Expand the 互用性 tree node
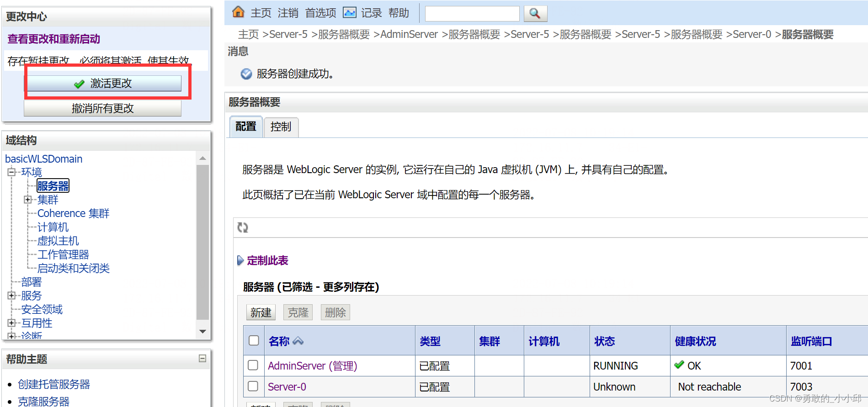 pos(11,323)
